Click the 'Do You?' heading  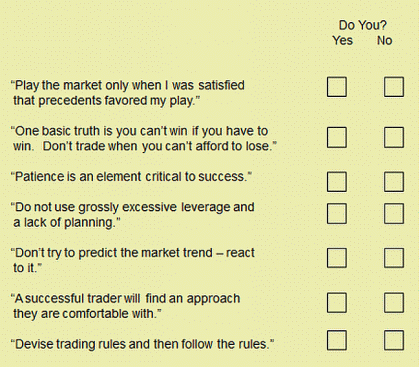pyautogui.click(x=363, y=25)
